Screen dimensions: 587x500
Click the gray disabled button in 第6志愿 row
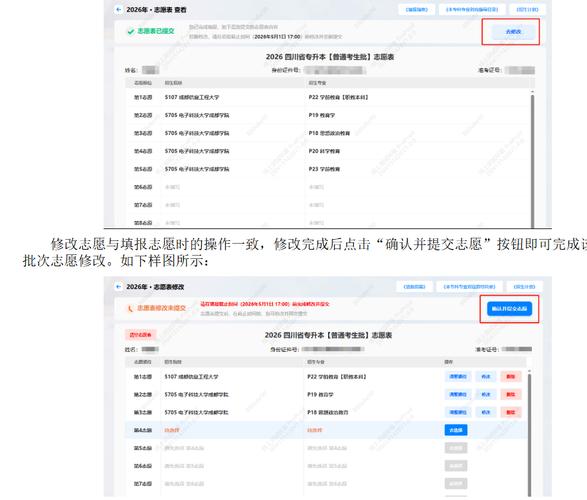point(456,466)
